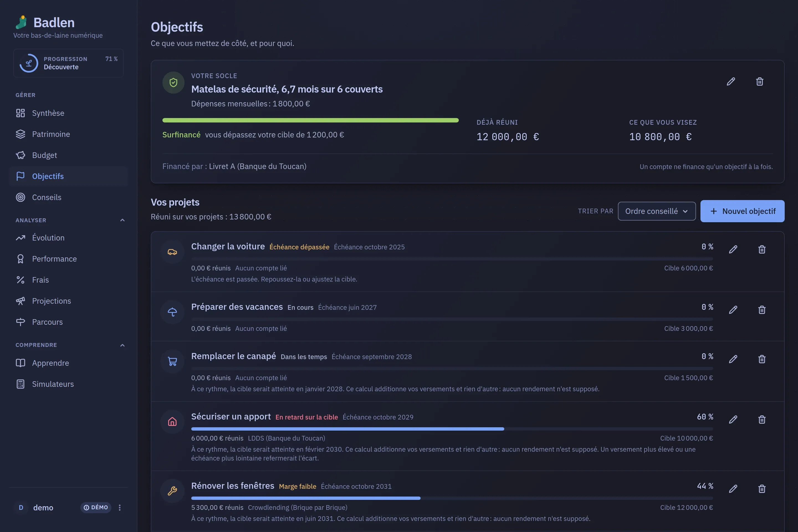This screenshot has height=532, width=798.
Task: Click the Badlen sock logo
Action: (21, 22)
